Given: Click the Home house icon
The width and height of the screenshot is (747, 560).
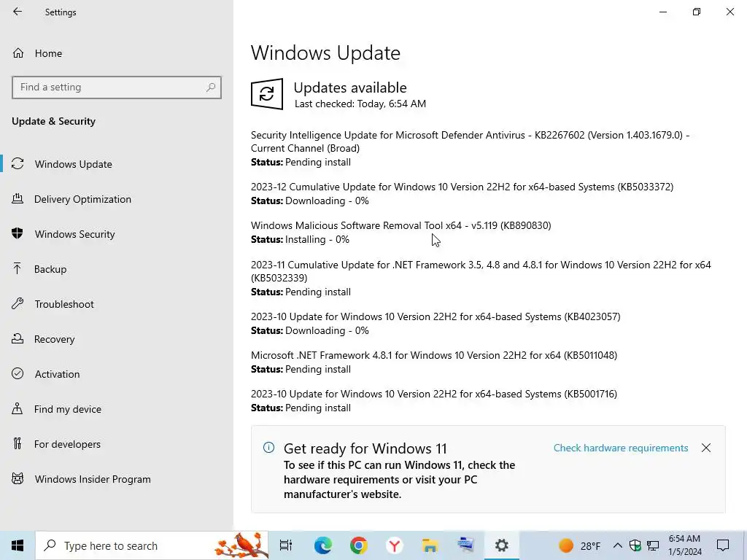Looking at the screenshot, I should point(18,52).
